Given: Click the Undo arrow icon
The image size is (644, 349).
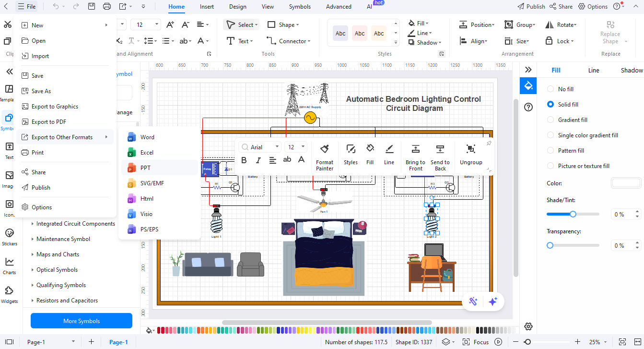Looking at the screenshot, I should tap(56, 7).
